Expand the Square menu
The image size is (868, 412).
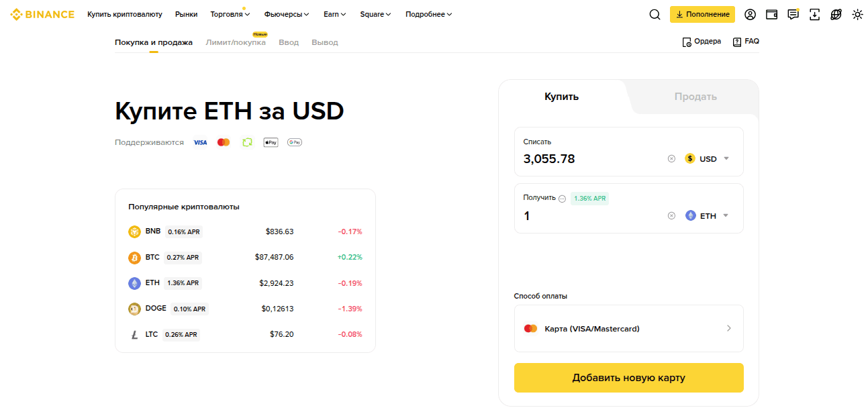pos(375,14)
